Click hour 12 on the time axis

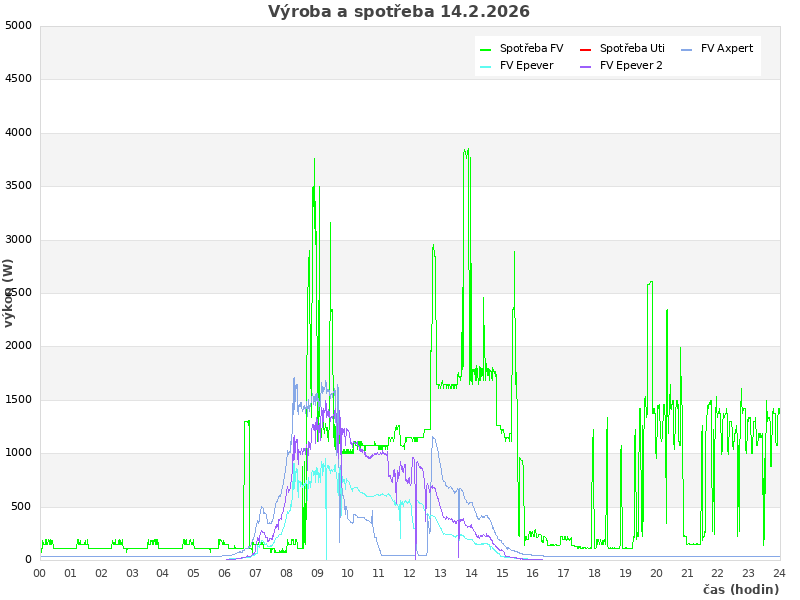coord(410,573)
